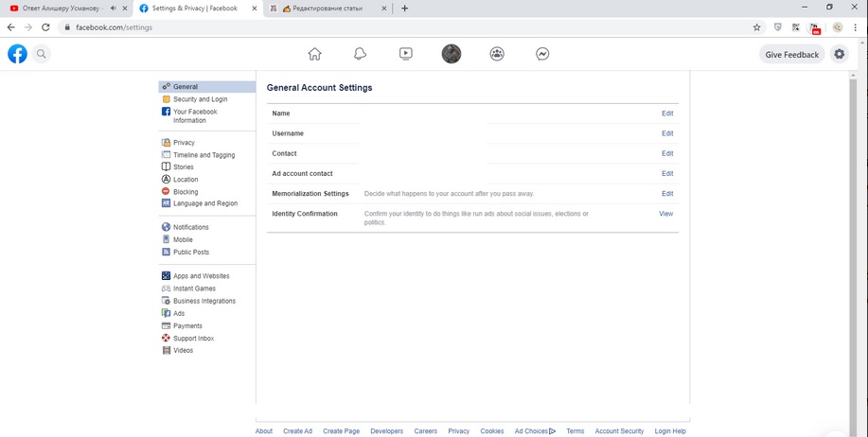Edit Memorialization Settings
868x437 pixels.
pyautogui.click(x=667, y=194)
